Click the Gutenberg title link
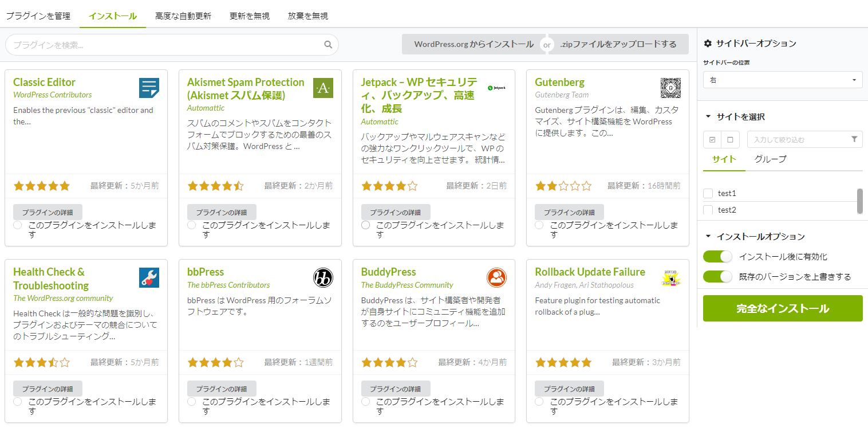 click(x=559, y=82)
